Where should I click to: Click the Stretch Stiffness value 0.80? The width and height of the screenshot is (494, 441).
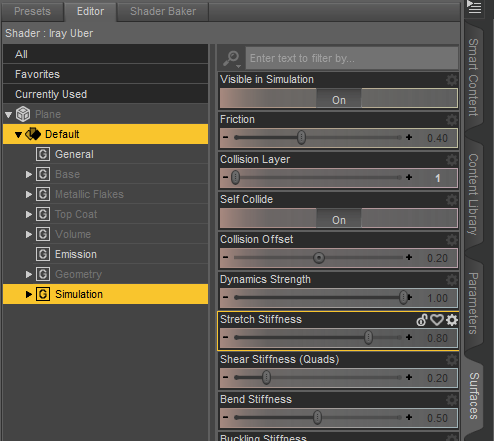tap(437, 338)
